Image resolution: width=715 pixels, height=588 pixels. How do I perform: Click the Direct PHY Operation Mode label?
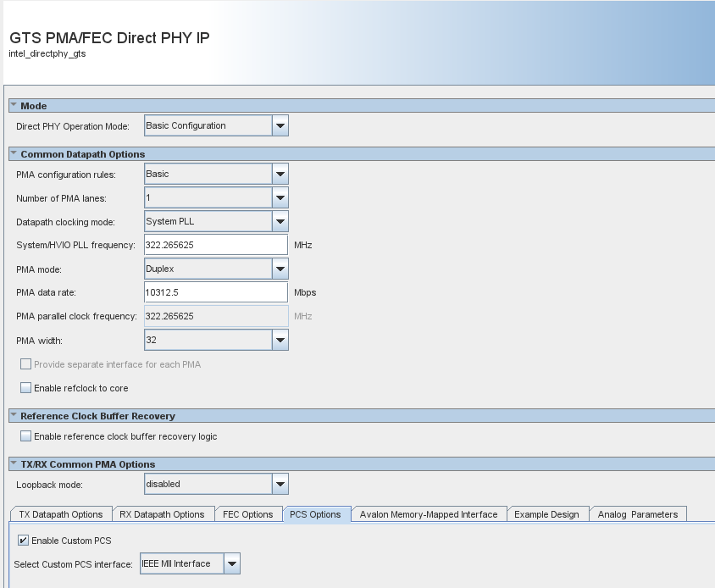pyautogui.click(x=73, y=126)
